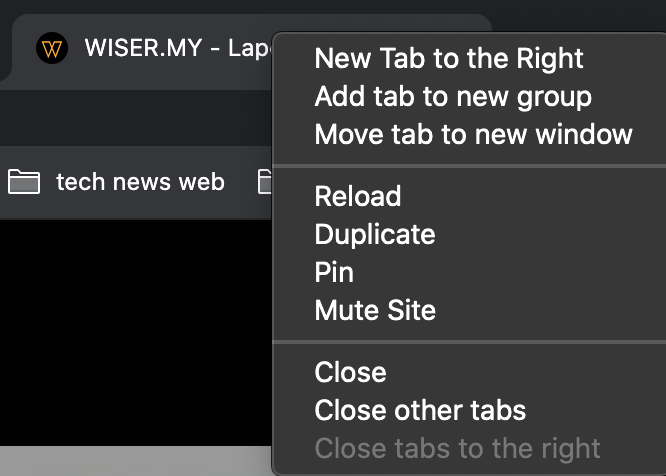This screenshot has width=666, height=476.
Task: Select the WISER.MY tab title
Action: (x=178, y=48)
